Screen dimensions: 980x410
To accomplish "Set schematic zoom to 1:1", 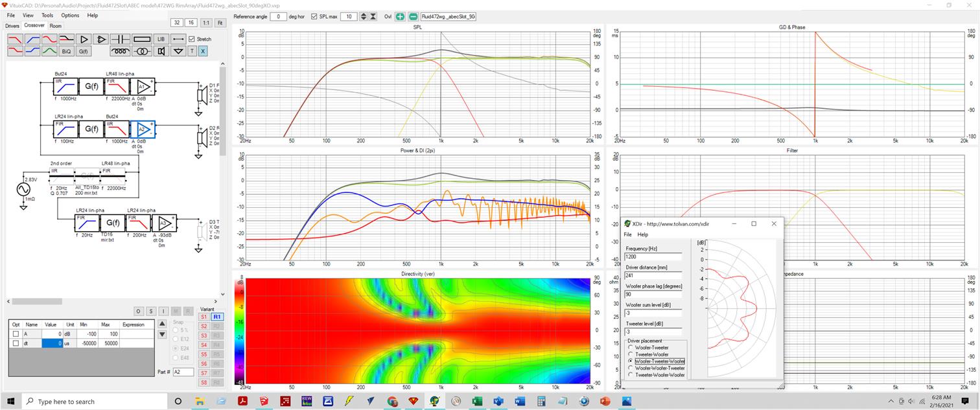I will coord(206,23).
